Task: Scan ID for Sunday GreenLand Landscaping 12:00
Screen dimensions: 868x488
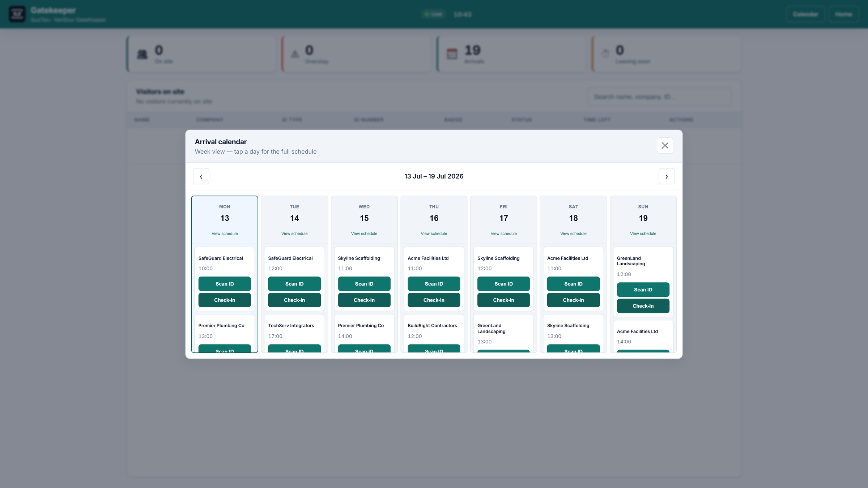Action: (643, 290)
